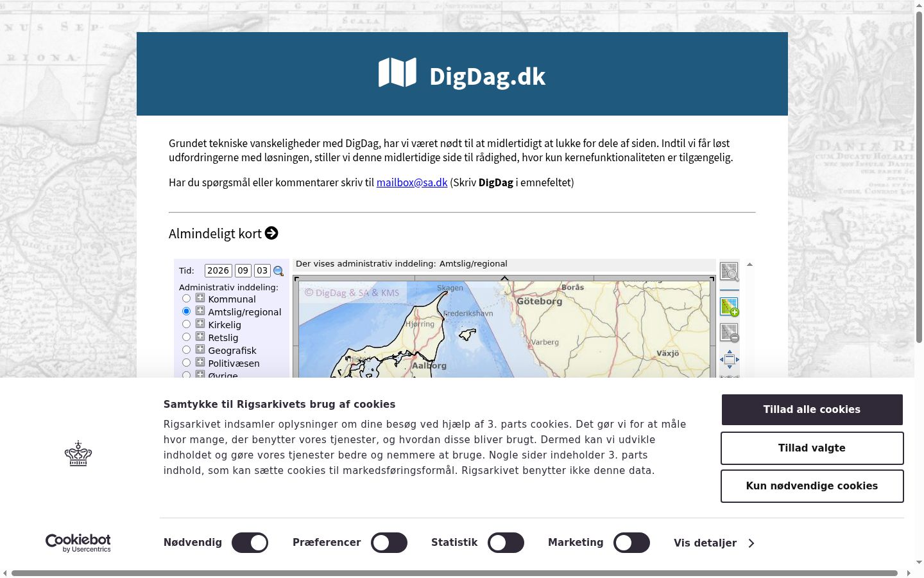924x578 pixels.
Task: Click the month field showing 09
Action: tap(243, 271)
